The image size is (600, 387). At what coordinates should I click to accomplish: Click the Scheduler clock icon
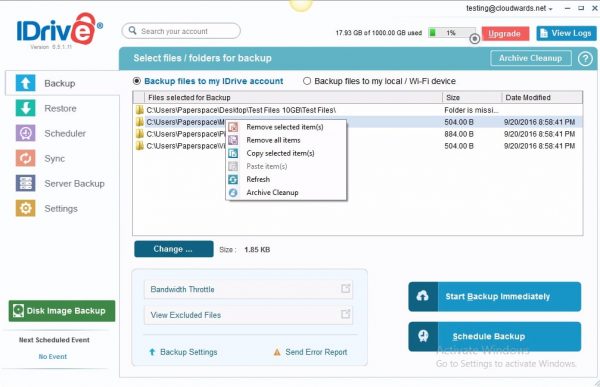pos(25,133)
